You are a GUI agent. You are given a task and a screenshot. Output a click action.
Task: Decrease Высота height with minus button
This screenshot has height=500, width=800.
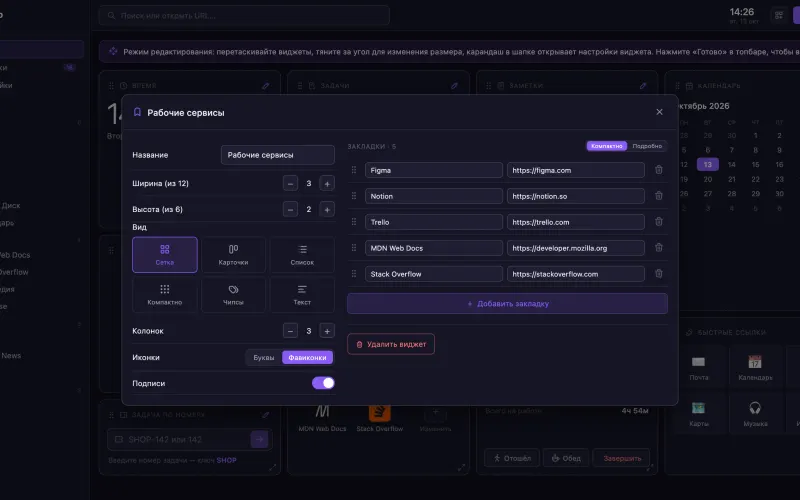(290, 210)
